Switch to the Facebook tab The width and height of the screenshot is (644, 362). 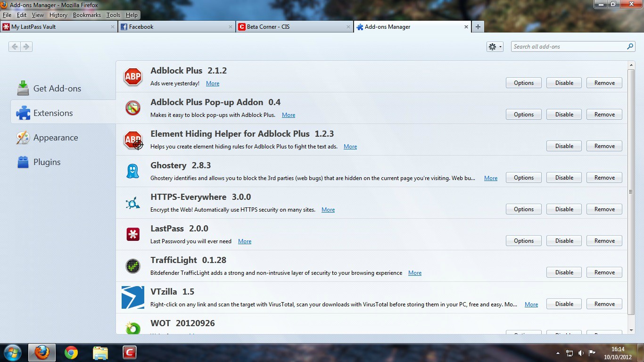tap(176, 27)
